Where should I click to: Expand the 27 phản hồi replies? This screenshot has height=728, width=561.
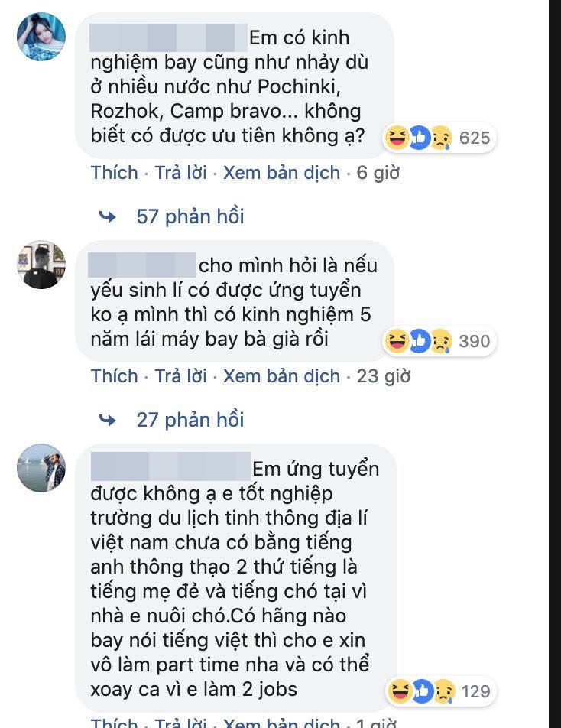(190, 419)
